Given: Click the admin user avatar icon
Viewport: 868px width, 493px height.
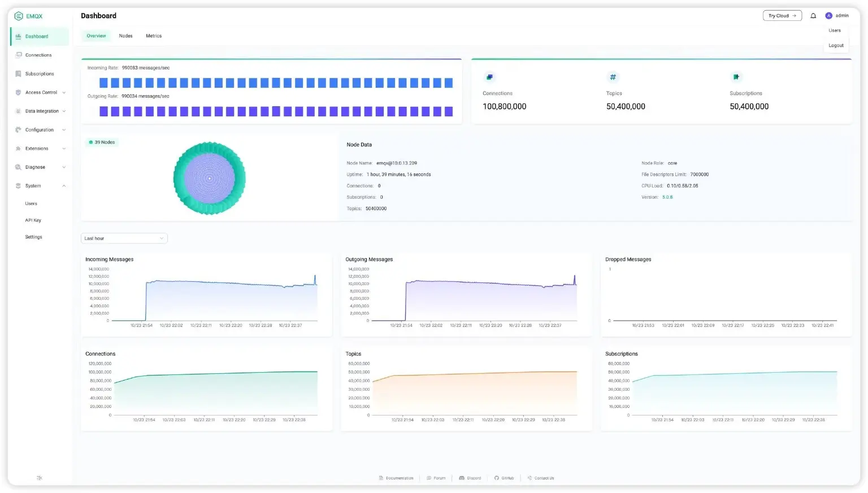Looking at the screenshot, I should [828, 16].
